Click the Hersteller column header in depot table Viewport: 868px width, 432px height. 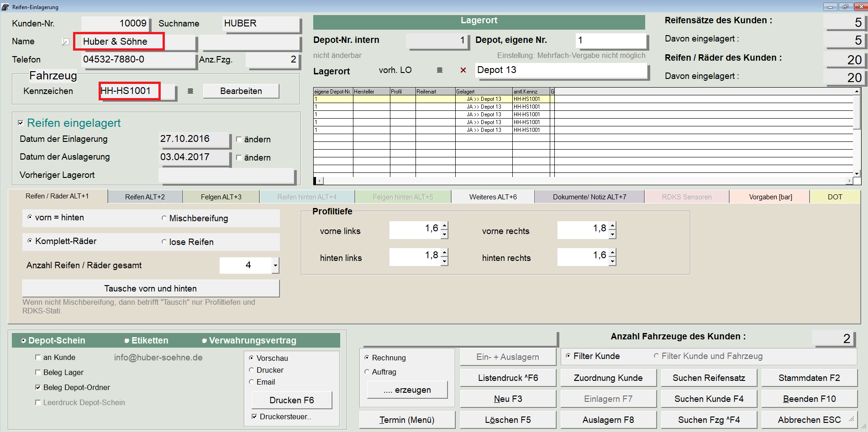tap(371, 92)
